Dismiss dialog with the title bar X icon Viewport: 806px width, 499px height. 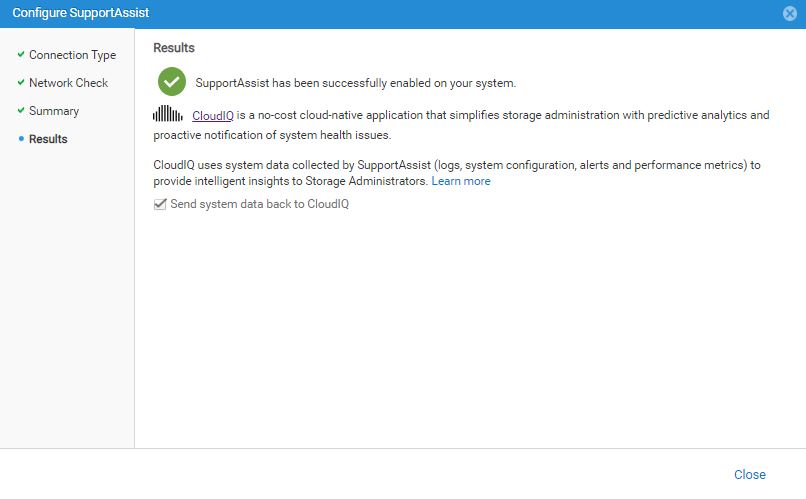(x=790, y=14)
